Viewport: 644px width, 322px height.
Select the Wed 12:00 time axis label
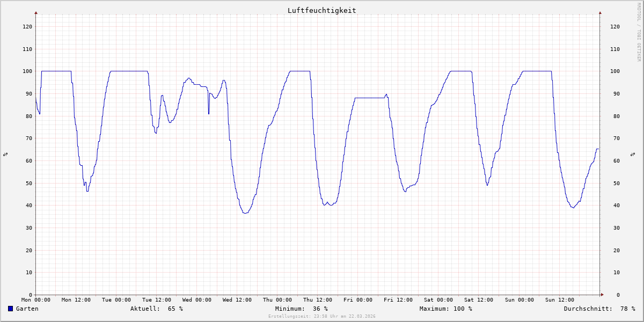pos(237,300)
